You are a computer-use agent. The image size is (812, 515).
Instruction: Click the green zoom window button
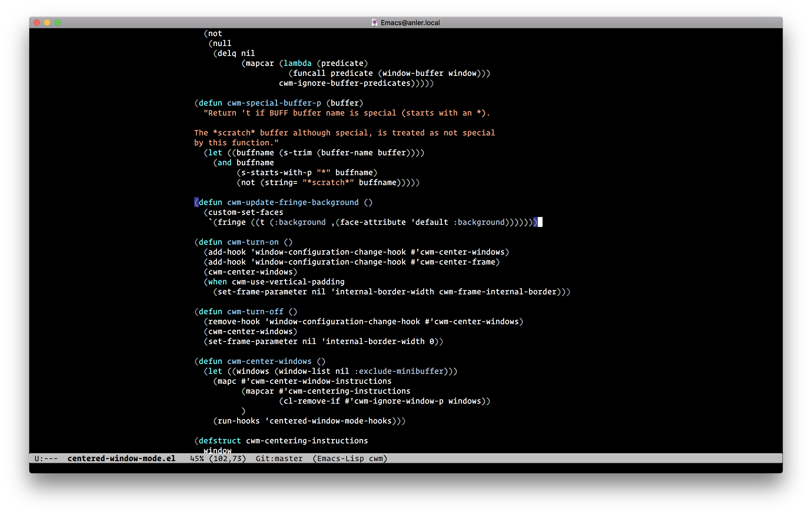58,22
